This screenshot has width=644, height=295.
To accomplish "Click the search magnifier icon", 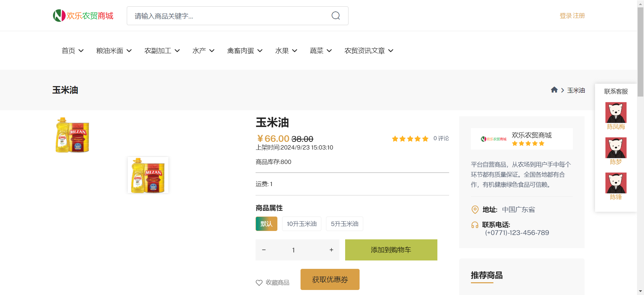I will click(336, 16).
